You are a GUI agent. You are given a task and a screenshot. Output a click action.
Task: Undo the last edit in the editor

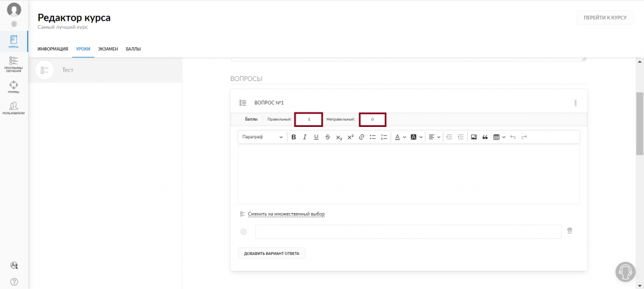[513, 137]
